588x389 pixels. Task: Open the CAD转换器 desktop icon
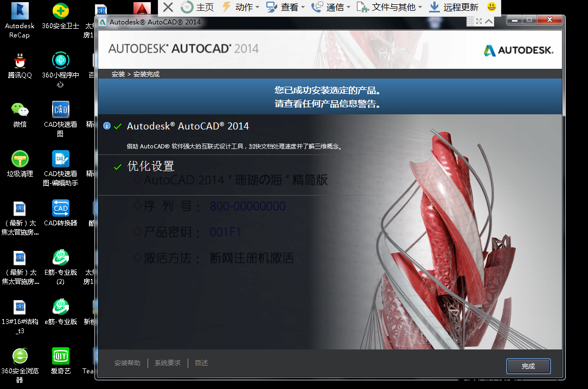(60, 213)
